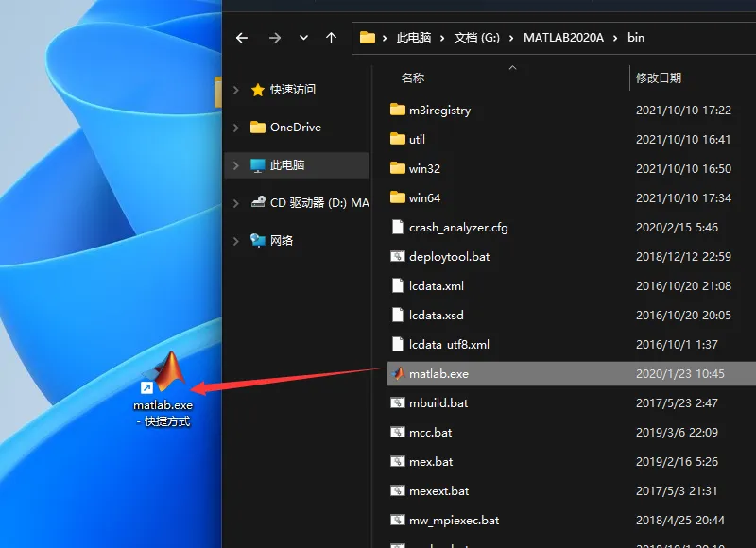Select the matlab.exe icon in file list
This screenshot has width=756, height=548.
point(398,373)
